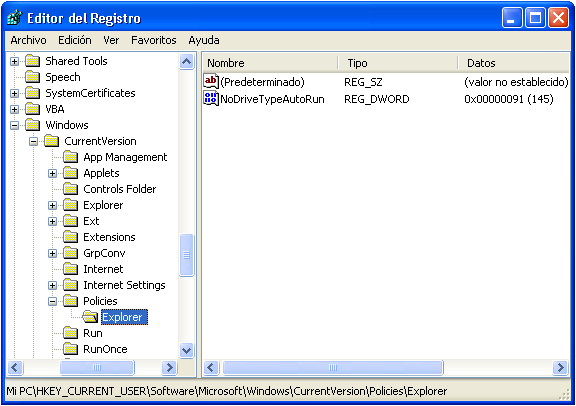Screen dimensions: 576x406
Task: Select the (Predeterminado) value name
Action: 263,82
